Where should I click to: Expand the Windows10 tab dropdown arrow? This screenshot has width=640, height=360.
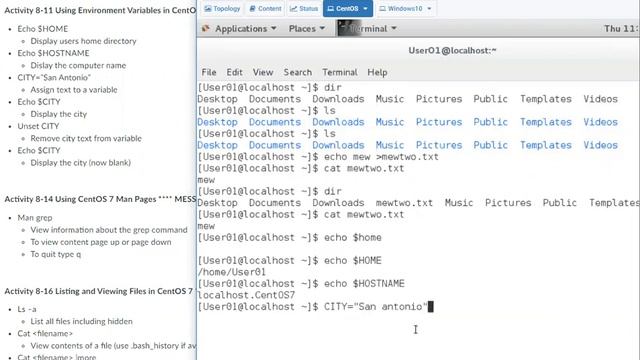[429, 9]
